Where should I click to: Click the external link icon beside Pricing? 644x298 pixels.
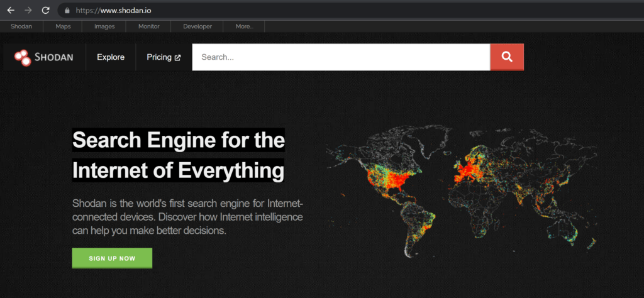177,58
